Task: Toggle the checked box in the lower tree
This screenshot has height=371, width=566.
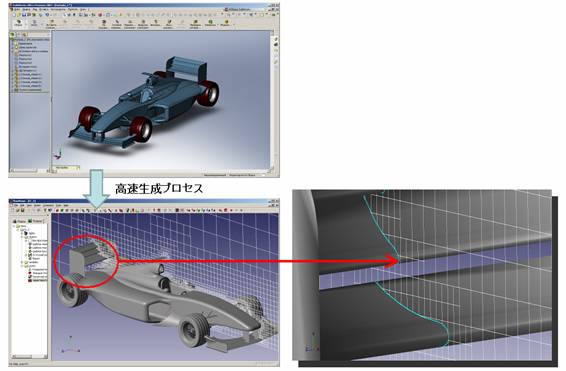Action: (30, 255)
